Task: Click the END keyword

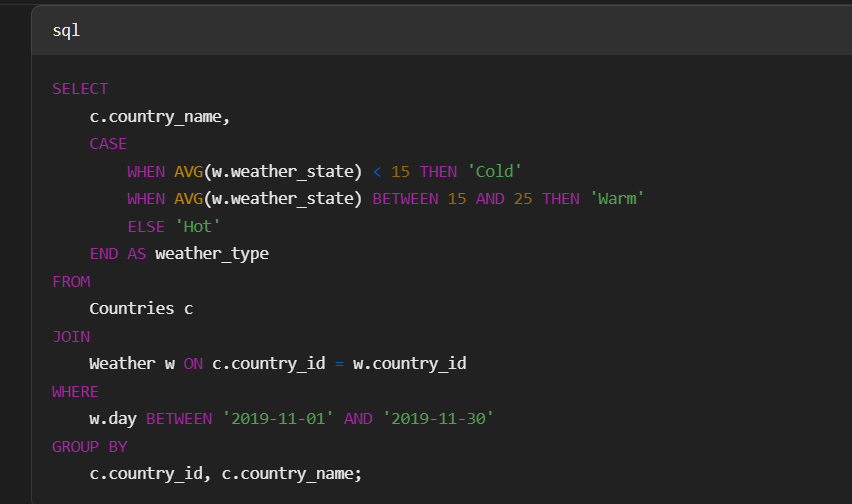Action: pos(104,254)
